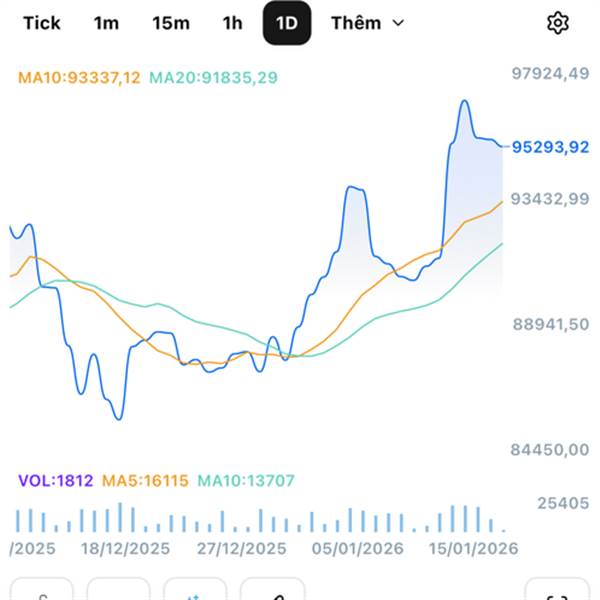Viewport: 600px width, 600px height.
Task: Tap the fullscreen icon button at bottom right
Action: click(x=556, y=591)
